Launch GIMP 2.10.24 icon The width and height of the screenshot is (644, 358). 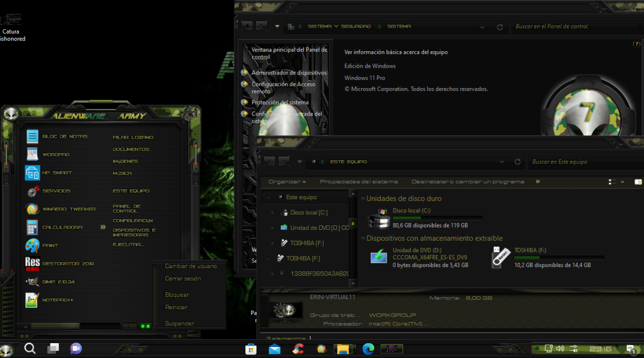click(32, 281)
